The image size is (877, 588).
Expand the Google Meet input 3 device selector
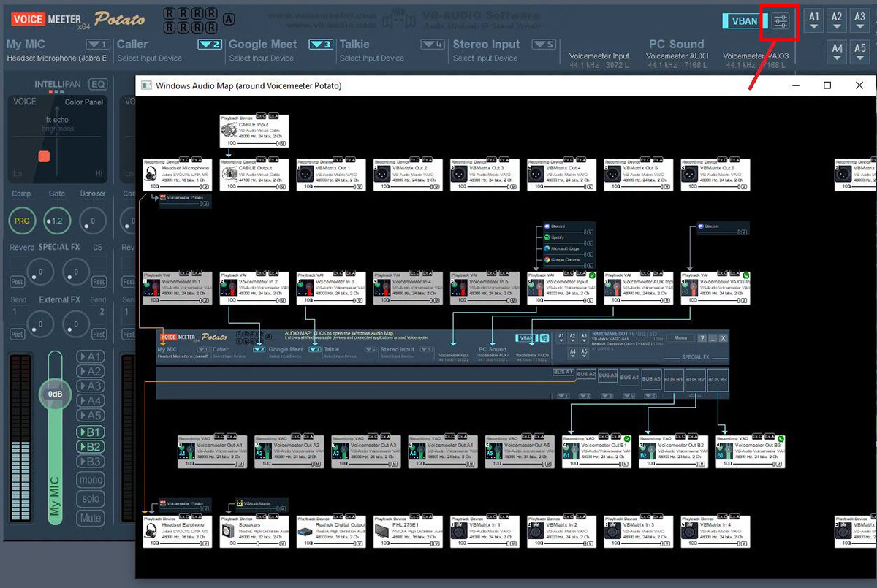point(321,45)
